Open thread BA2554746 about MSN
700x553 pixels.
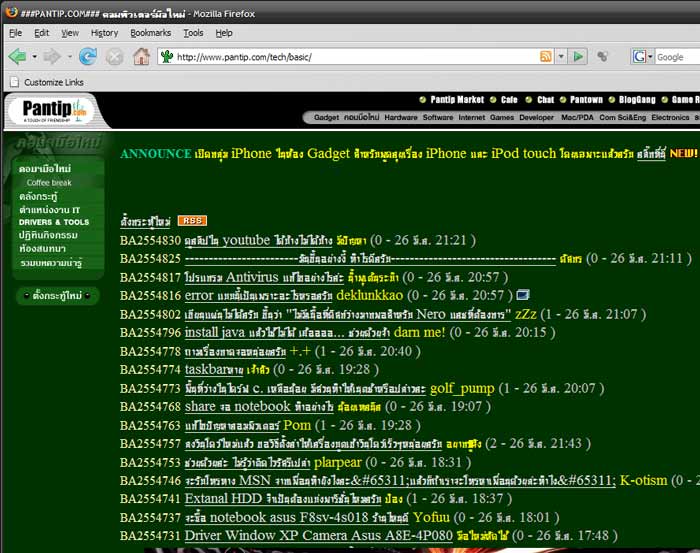click(x=400, y=481)
